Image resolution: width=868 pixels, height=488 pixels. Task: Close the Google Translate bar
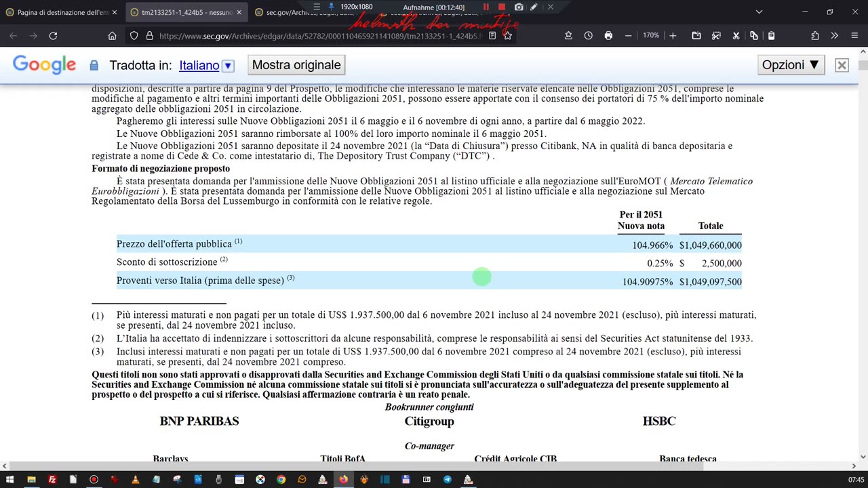[x=842, y=65]
